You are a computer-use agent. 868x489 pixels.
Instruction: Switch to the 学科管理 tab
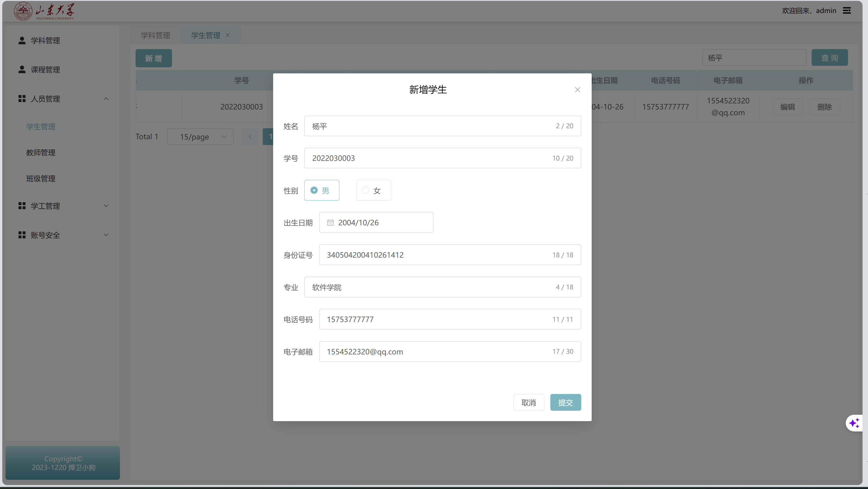click(155, 35)
